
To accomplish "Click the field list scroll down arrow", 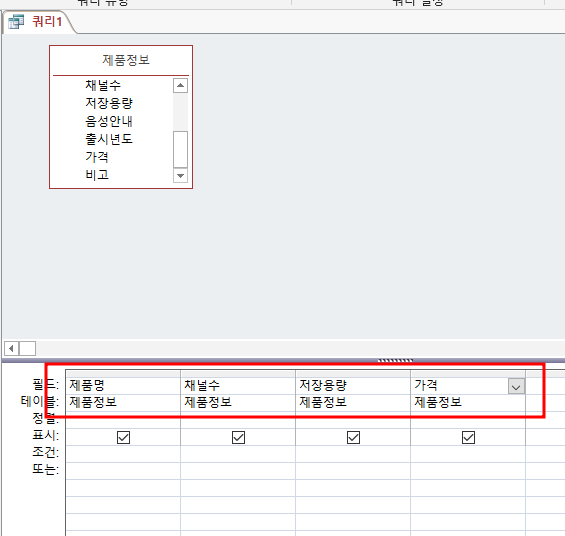I will click(x=180, y=176).
